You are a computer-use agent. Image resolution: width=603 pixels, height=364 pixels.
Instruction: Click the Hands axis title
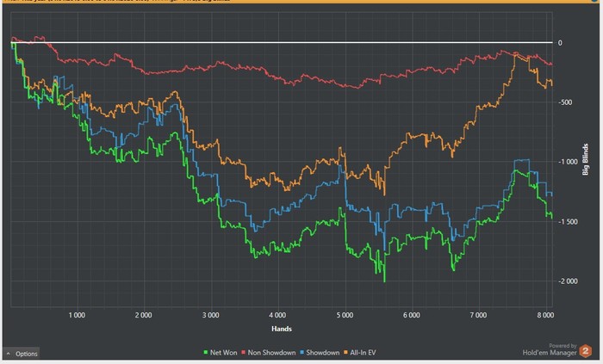pyautogui.click(x=282, y=329)
